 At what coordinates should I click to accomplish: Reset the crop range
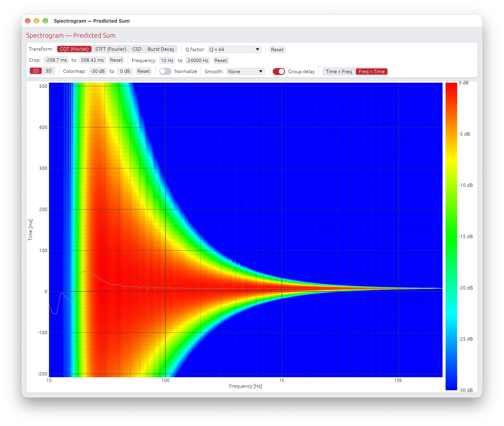coord(116,60)
